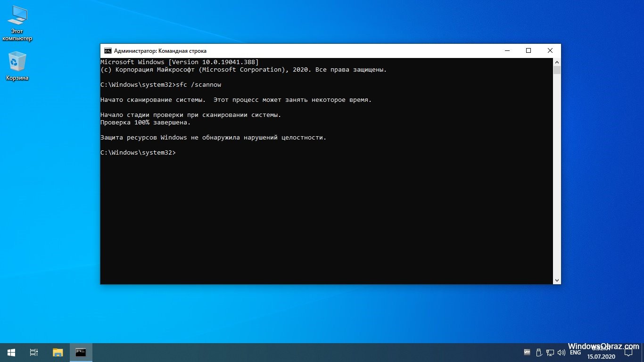
Task: Open the VMware Tools tray icon
Action: tap(527, 352)
